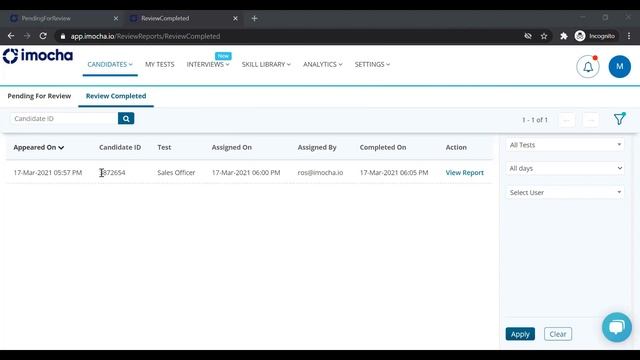Expand the Skill Library menu
The width and height of the screenshot is (640, 360).
point(266,64)
